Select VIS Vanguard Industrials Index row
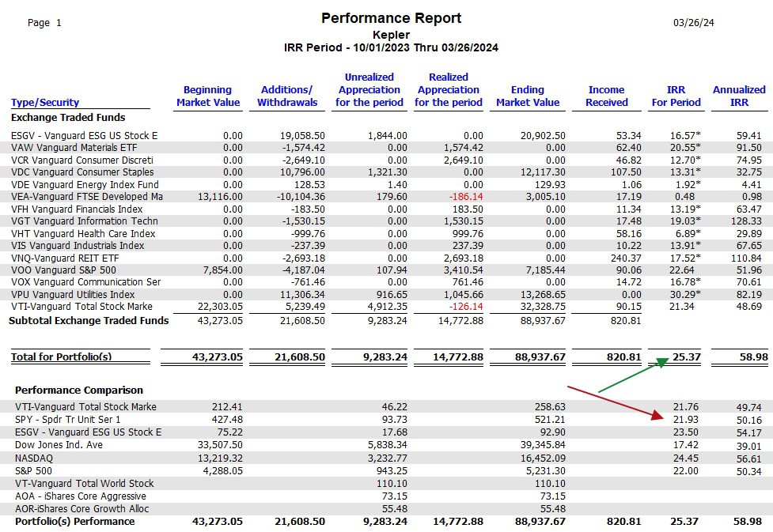Image resolution: width=773 pixels, height=532 pixels. (386, 245)
